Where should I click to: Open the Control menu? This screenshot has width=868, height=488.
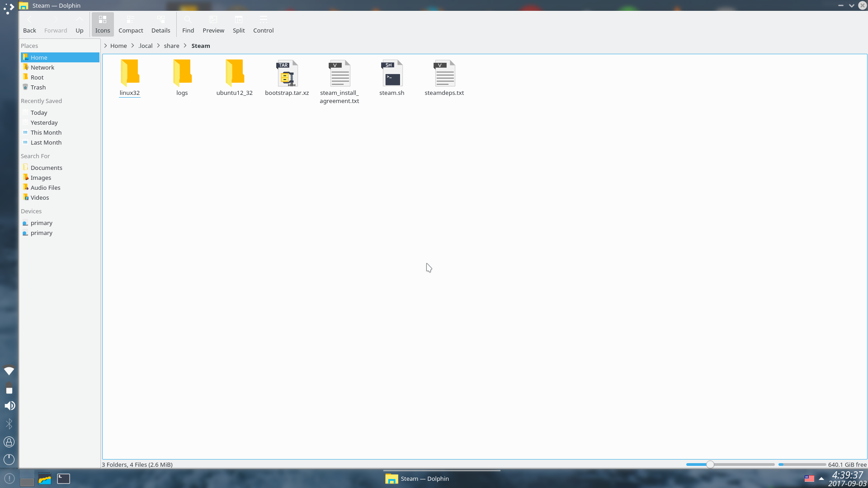(x=264, y=24)
